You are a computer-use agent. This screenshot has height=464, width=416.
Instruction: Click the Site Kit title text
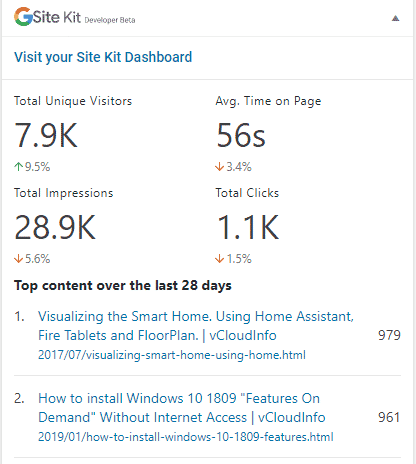[57, 17]
